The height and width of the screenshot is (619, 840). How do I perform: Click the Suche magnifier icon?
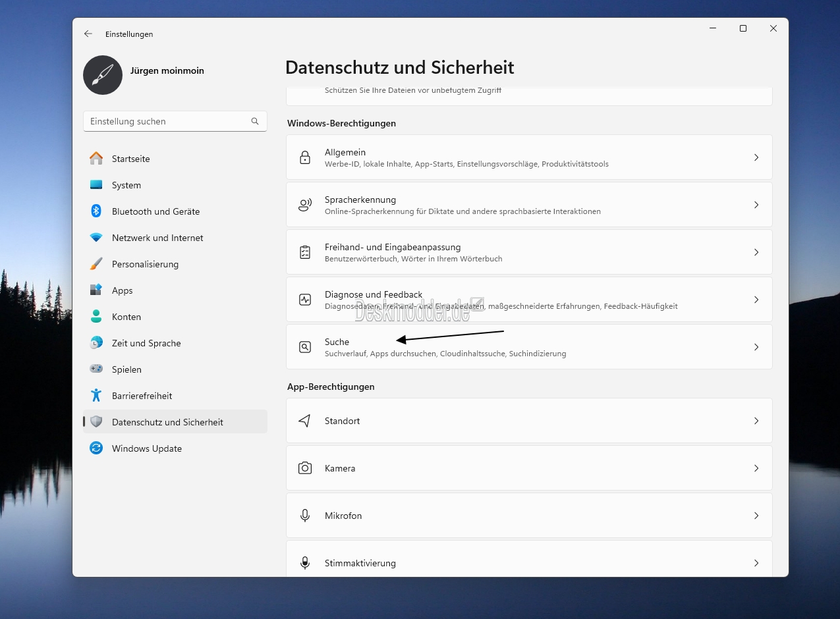pos(305,347)
